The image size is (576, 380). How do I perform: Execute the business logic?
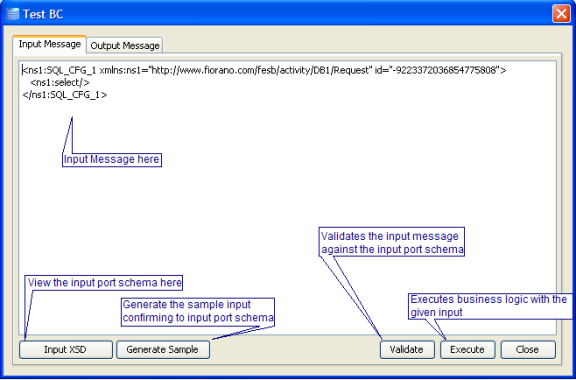click(467, 349)
